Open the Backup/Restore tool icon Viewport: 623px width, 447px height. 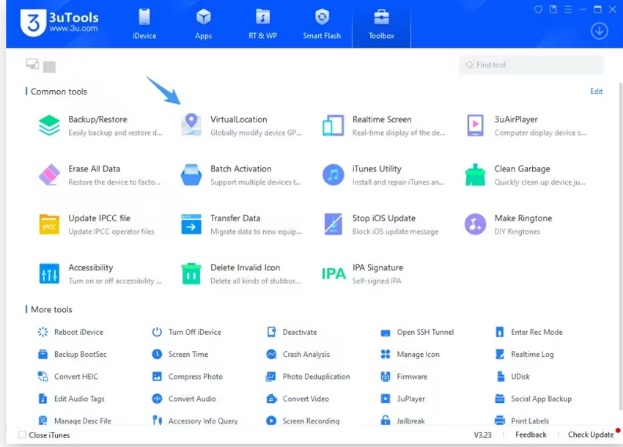point(49,125)
